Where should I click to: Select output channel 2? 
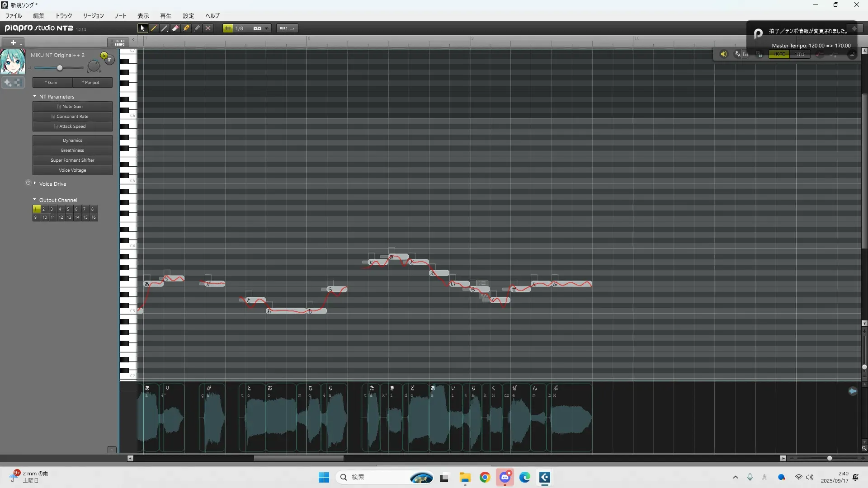tap(44, 209)
